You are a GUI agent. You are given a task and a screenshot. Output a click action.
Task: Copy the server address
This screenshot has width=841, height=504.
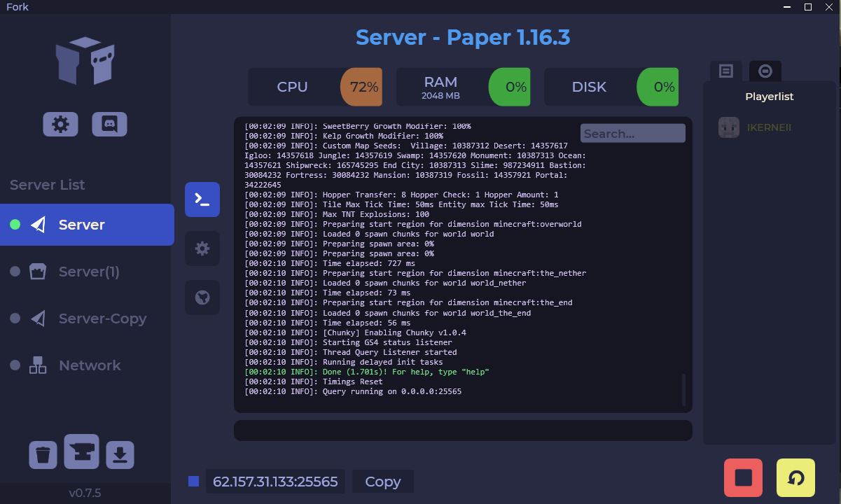tap(382, 482)
